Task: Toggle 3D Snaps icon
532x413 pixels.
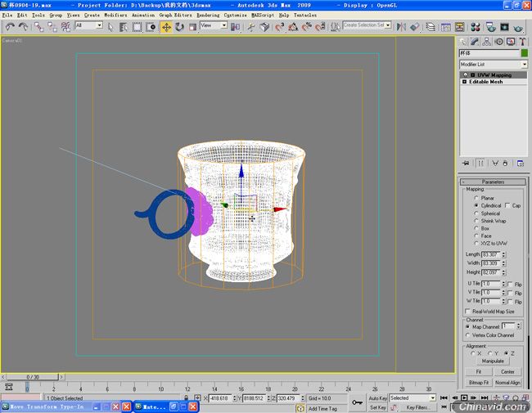Action: point(280,27)
